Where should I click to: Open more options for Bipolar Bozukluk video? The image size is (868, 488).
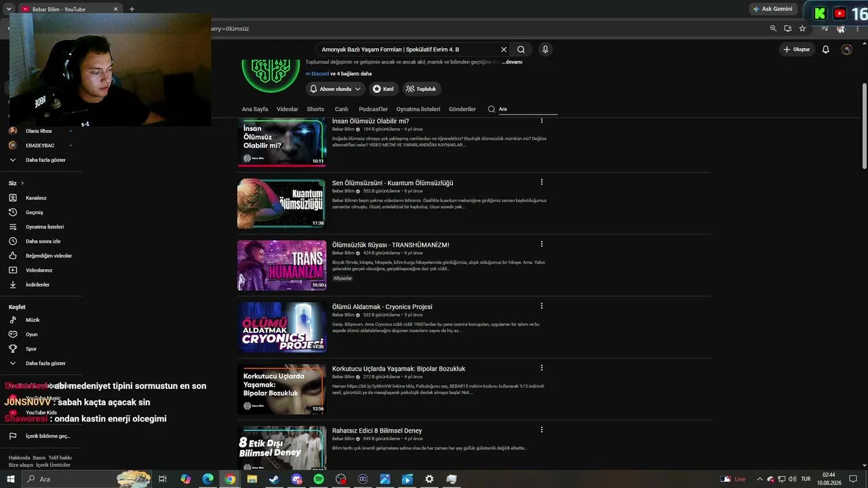[541, 368]
